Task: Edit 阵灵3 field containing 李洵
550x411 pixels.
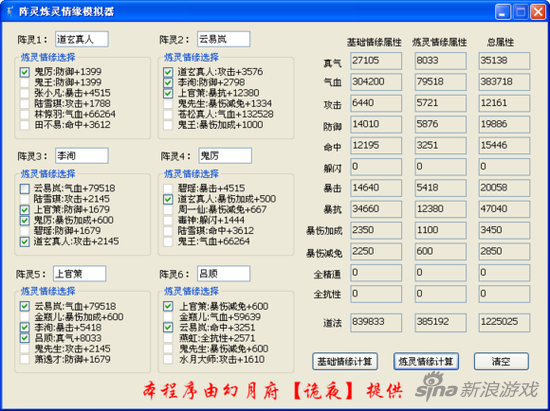Action: (82, 155)
